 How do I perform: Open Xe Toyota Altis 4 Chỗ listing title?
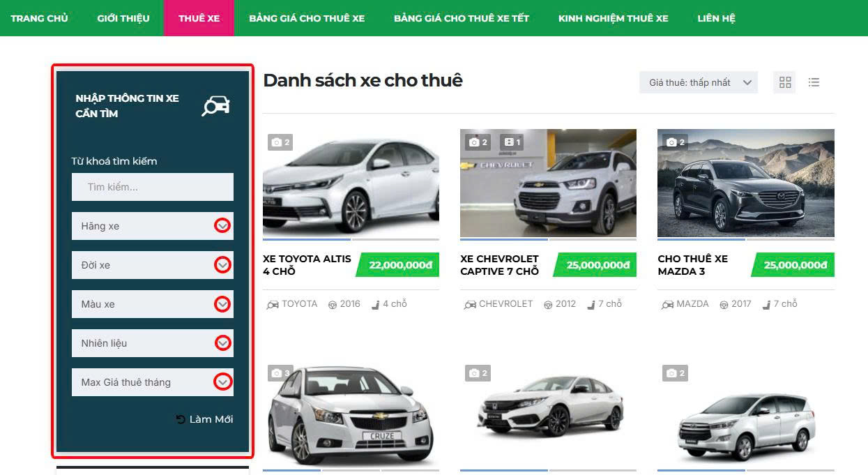coord(307,265)
